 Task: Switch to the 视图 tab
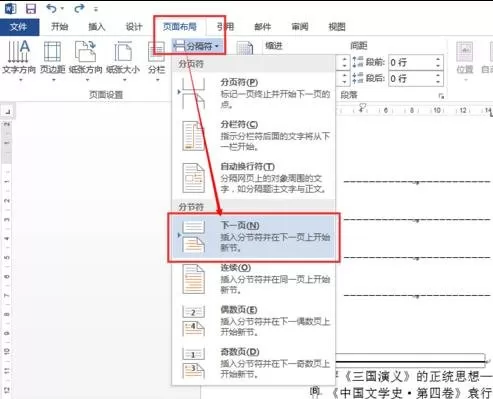[x=337, y=27]
